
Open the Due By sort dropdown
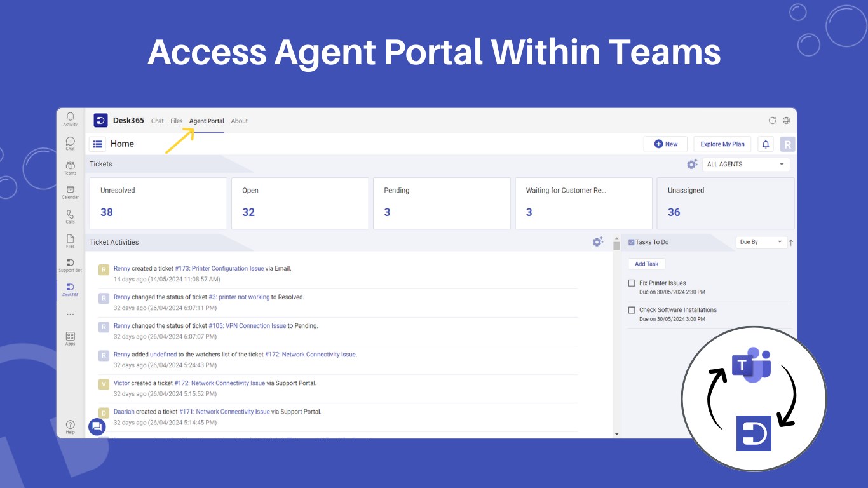coord(761,242)
